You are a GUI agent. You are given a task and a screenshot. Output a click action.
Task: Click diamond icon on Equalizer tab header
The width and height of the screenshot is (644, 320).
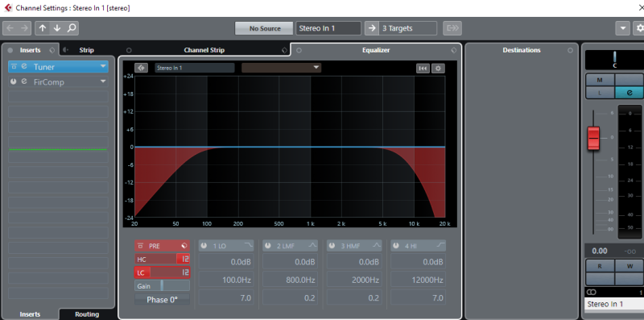click(x=453, y=50)
